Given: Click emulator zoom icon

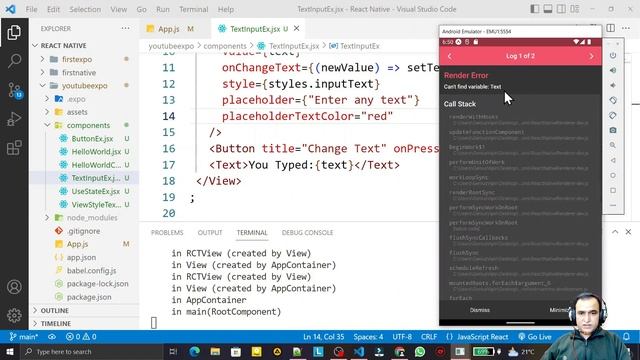Looking at the screenshot, I should click(613, 145).
